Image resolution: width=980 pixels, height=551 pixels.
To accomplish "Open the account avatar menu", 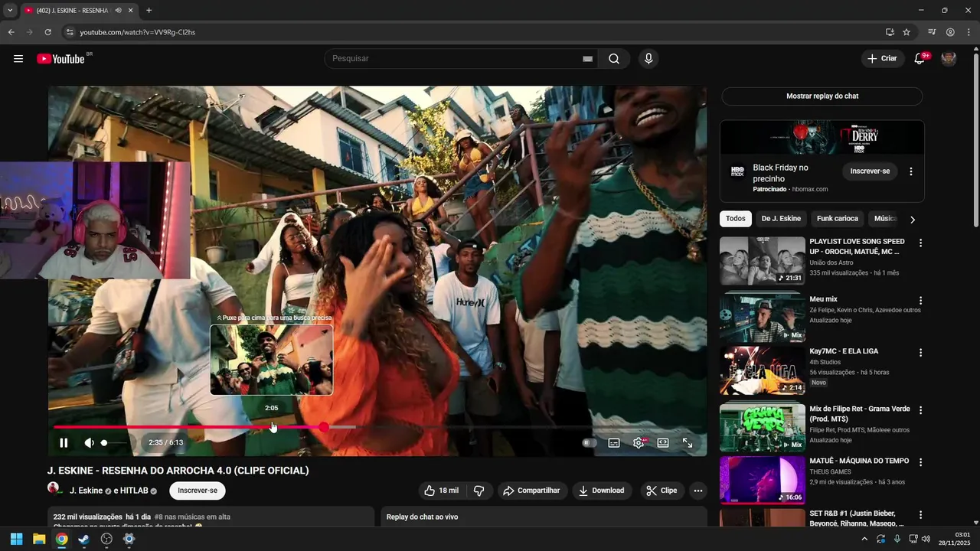I will click(949, 59).
